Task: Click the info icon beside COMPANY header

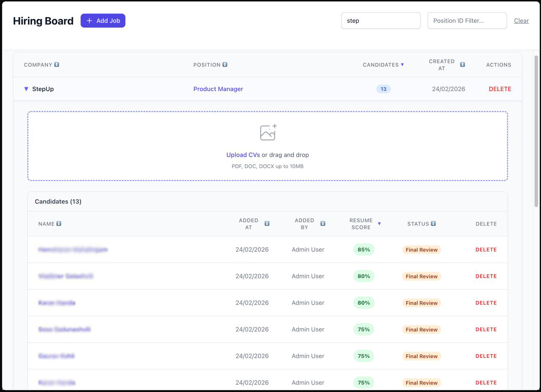Action: tap(56, 65)
